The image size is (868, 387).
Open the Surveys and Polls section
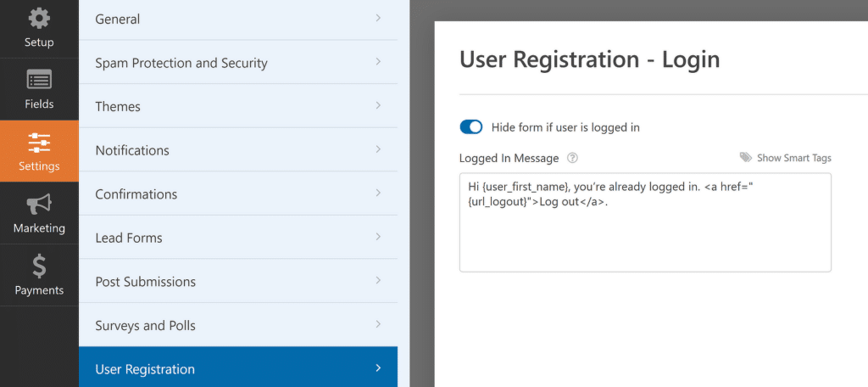click(x=238, y=325)
